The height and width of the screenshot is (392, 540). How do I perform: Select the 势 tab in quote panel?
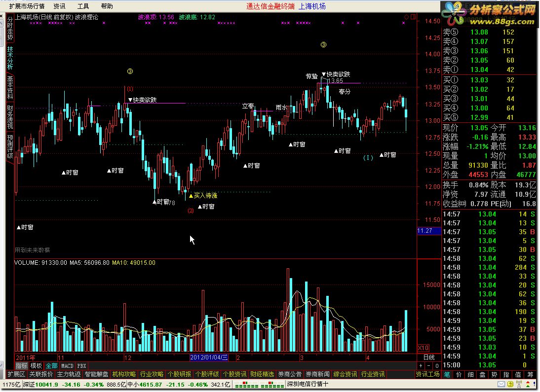click(494, 374)
